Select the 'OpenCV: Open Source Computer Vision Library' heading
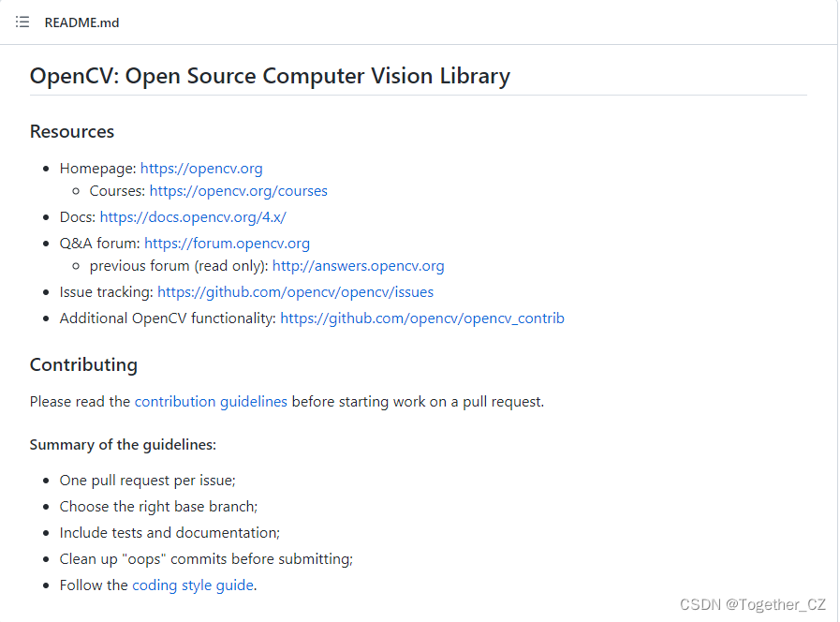Screen dimensions: 840x622 pos(270,75)
